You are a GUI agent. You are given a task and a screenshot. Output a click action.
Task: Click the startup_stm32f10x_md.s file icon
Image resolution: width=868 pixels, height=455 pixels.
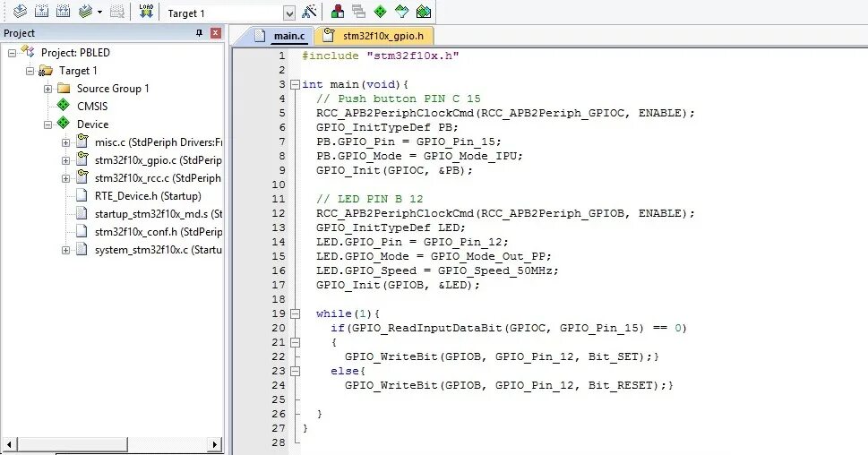(x=82, y=213)
